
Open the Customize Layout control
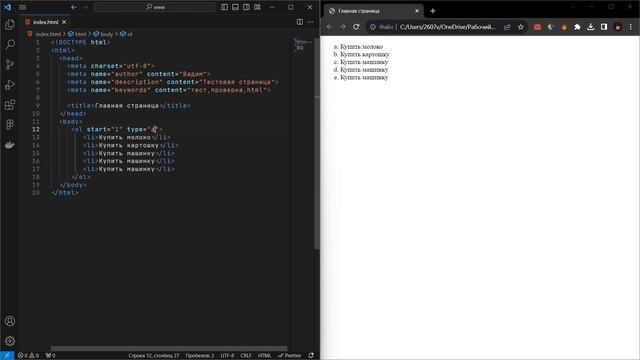(x=258, y=7)
